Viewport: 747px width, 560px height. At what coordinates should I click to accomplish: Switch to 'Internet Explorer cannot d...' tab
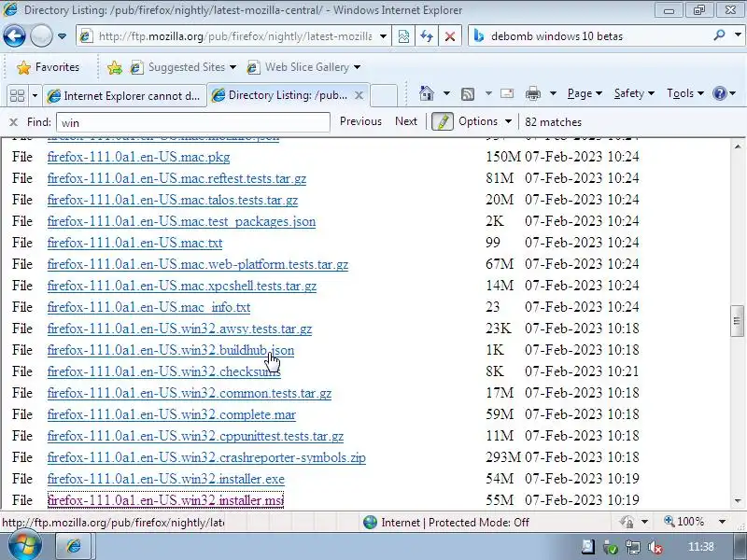(125, 96)
